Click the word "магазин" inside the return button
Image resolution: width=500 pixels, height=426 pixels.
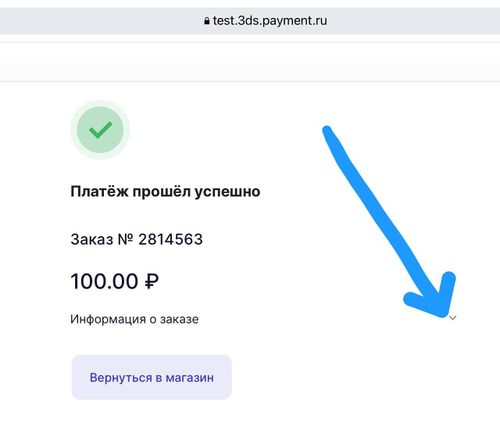[190, 378]
